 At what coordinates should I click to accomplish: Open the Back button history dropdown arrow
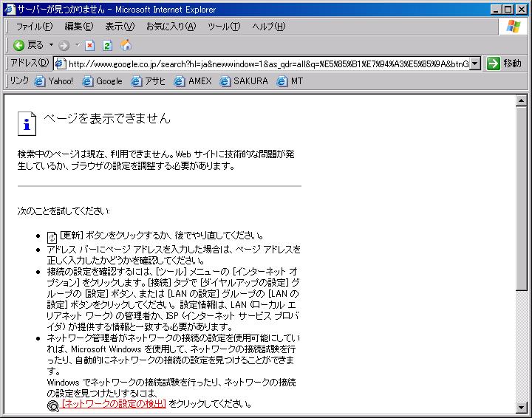pos(51,45)
